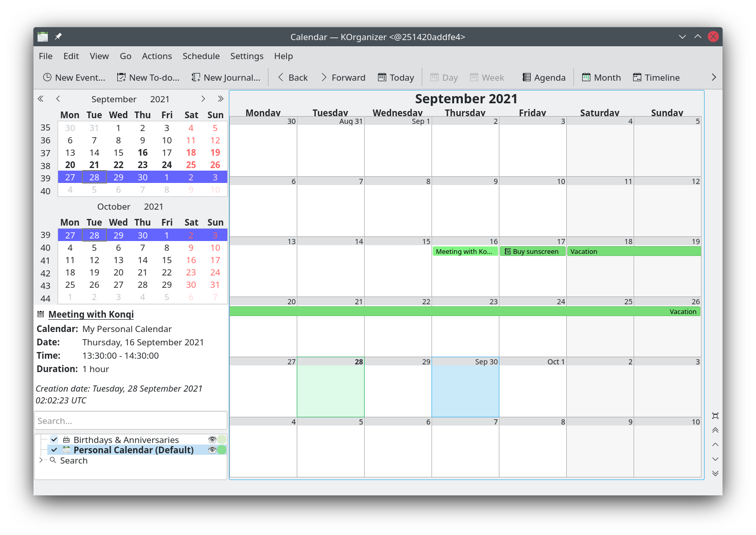Uncheck the Personal Calendar (Default)
This screenshot has width=756, height=535.
(x=54, y=450)
